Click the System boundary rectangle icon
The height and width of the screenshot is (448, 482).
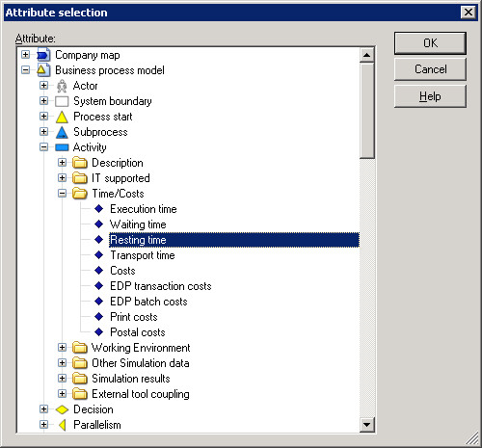pos(62,101)
